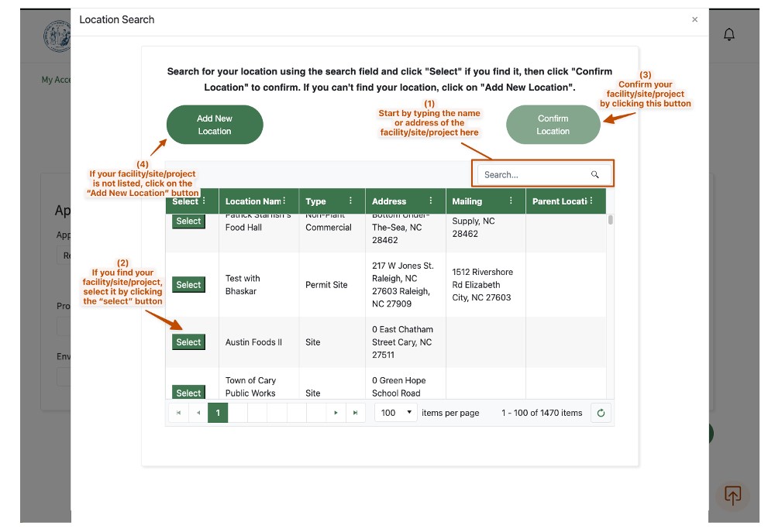Sort by the Mailing column header
The width and height of the screenshot is (782, 532).
point(467,201)
